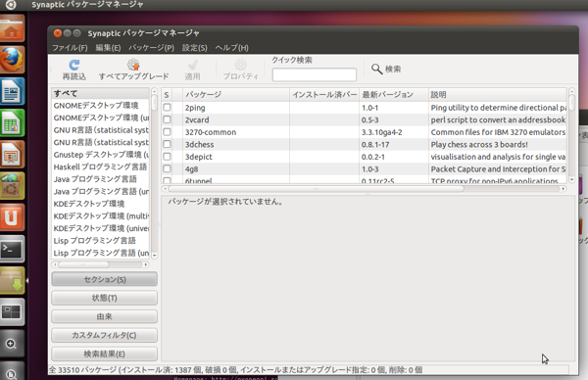Open LibreOffice Impress from the launcher
This screenshot has height=380, width=588.
(x=12, y=155)
